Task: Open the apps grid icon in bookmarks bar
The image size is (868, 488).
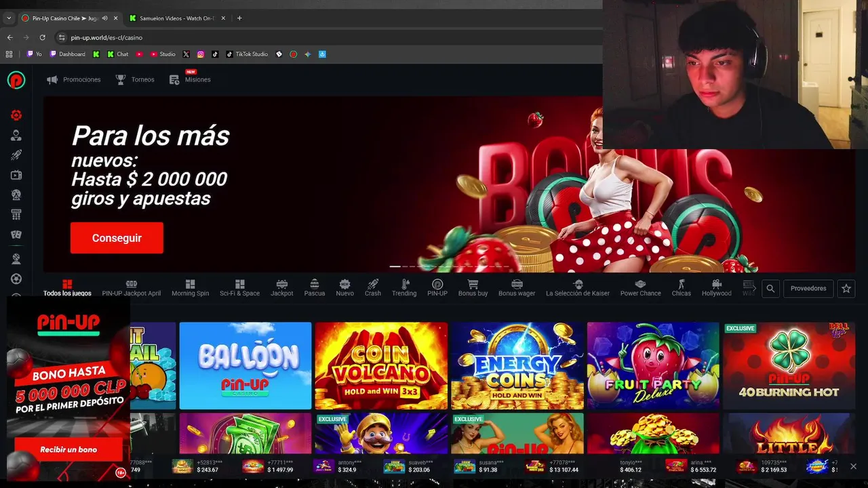Action: [x=9, y=54]
